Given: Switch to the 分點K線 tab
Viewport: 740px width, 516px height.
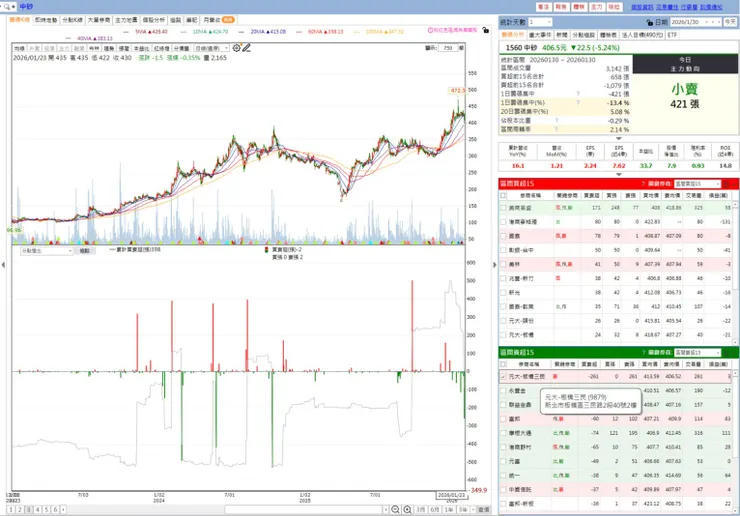Looking at the screenshot, I should click(x=72, y=20).
